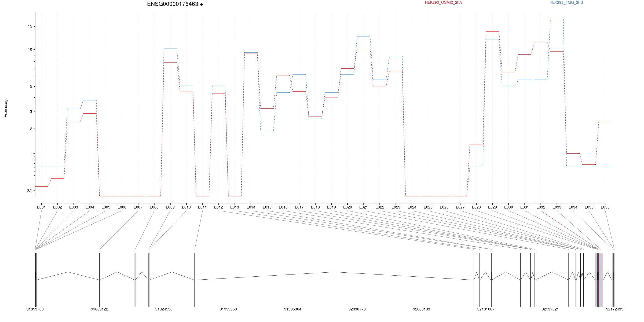Click genomic coordinate 91853708
The width and height of the screenshot is (644, 322).
[35, 309]
